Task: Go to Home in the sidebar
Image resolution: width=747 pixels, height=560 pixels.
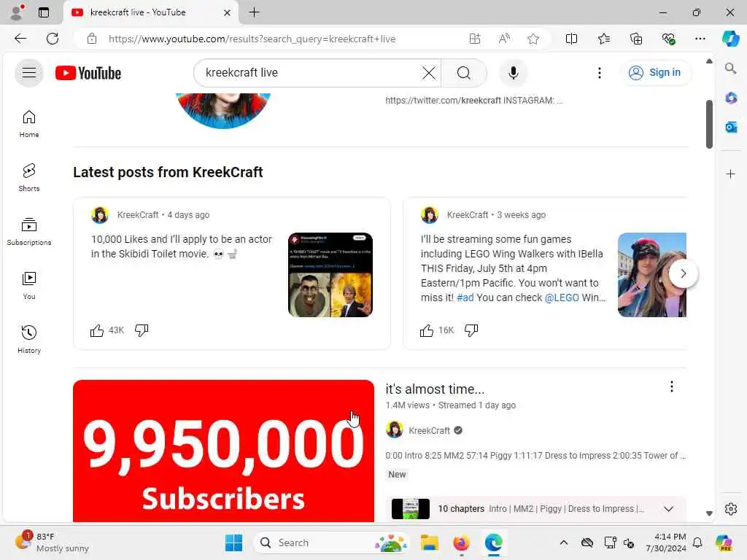Action: (x=29, y=124)
